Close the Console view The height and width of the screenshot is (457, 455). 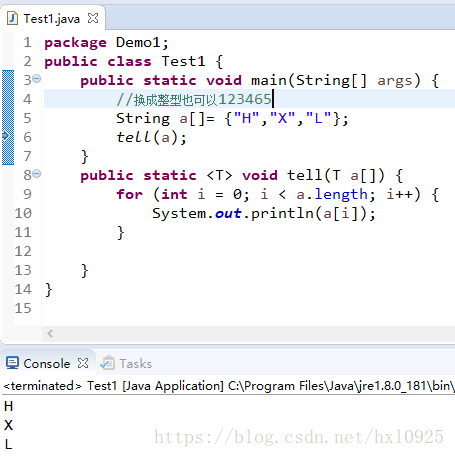click(83, 363)
